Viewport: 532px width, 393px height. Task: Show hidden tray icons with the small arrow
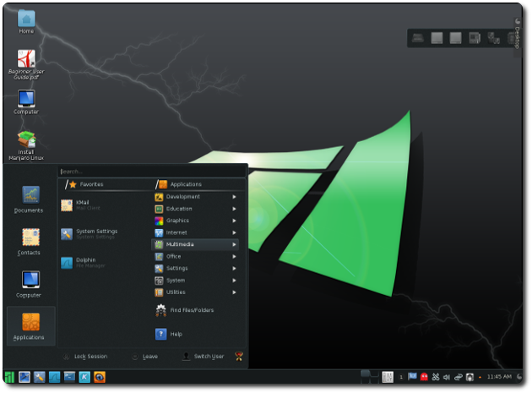coord(480,377)
